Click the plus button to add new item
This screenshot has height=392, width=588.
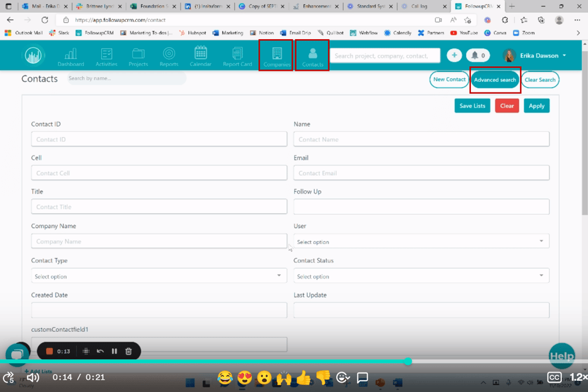(454, 55)
